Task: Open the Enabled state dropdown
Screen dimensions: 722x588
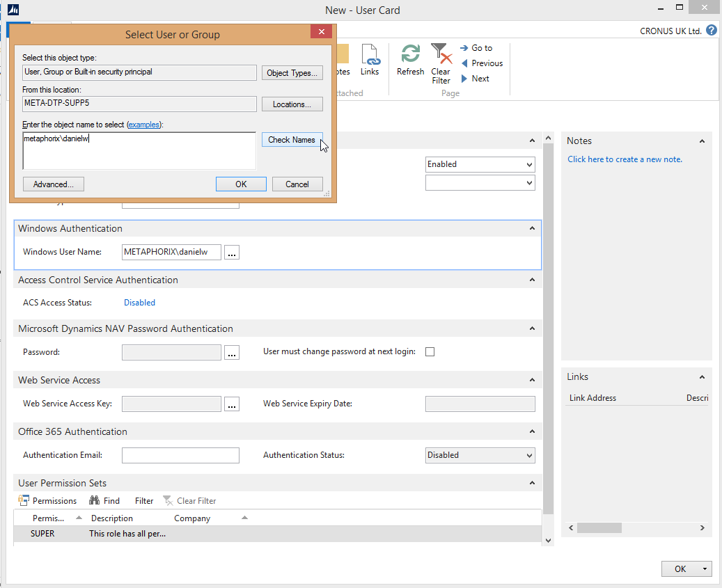Action: (x=530, y=165)
